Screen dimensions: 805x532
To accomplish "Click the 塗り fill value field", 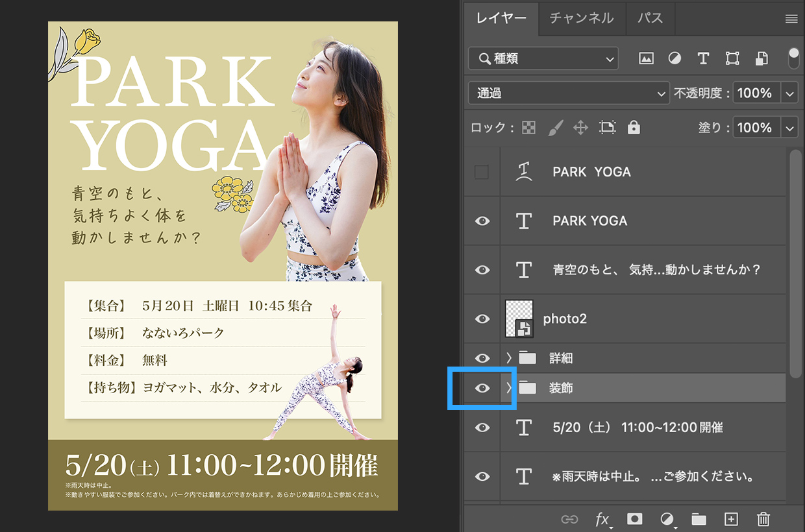I will click(757, 127).
